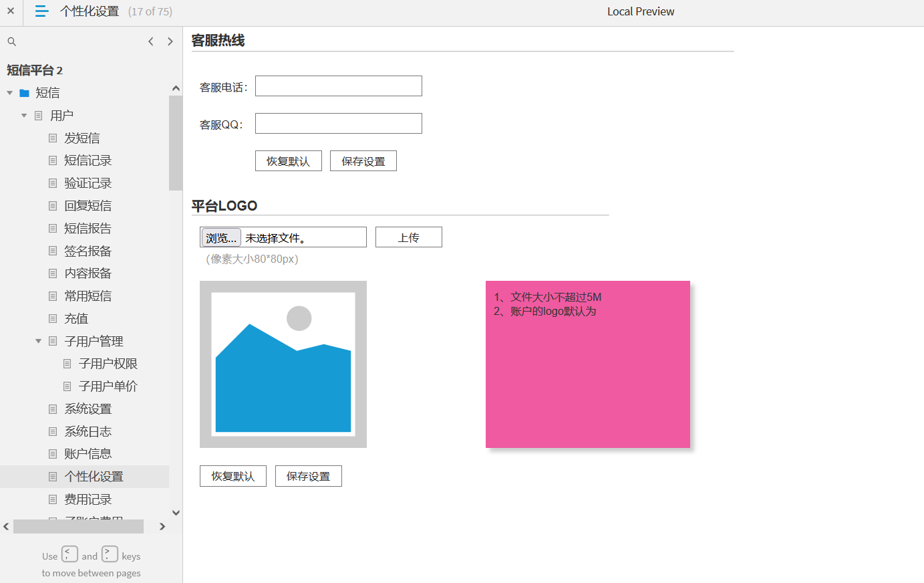Image resolution: width=924 pixels, height=583 pixels.
Task: Click the 未选择文件。 file name text
Action: click(276, 238)
